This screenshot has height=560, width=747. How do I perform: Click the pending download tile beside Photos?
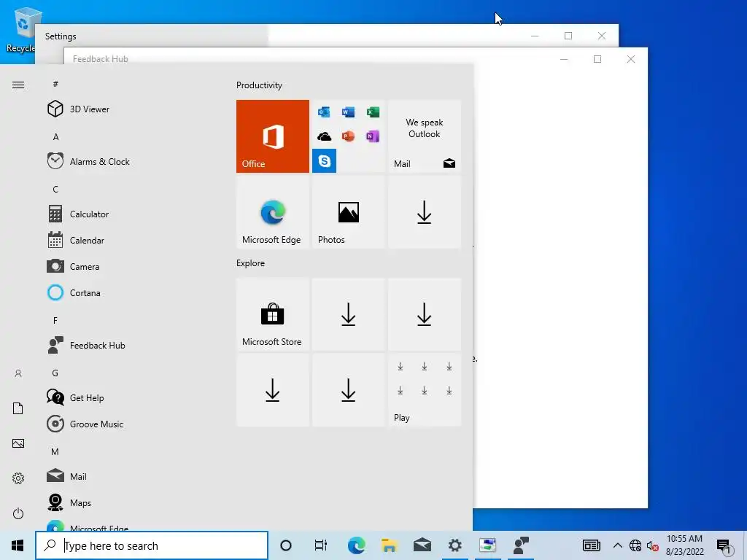click(425, 212)
